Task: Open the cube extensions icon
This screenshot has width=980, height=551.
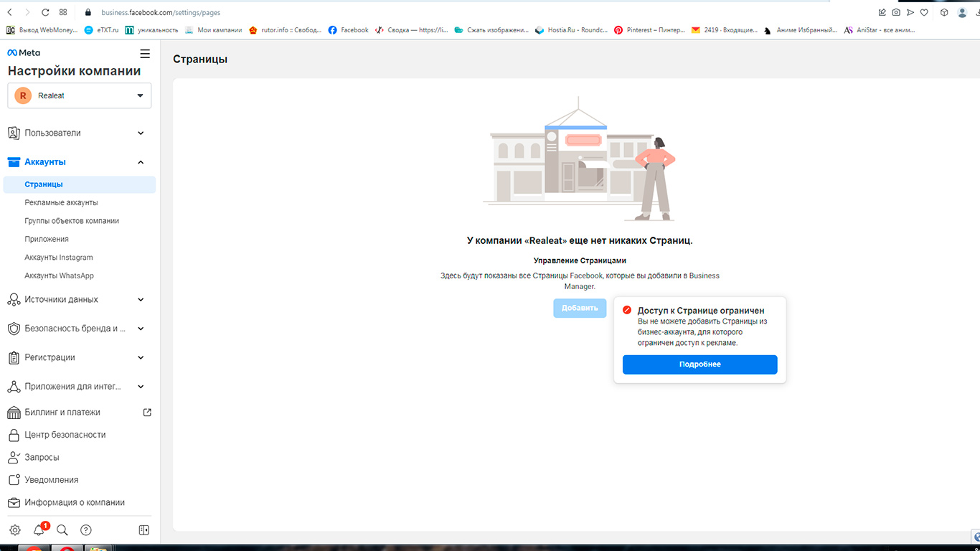Action: click(x=944, y=12)
